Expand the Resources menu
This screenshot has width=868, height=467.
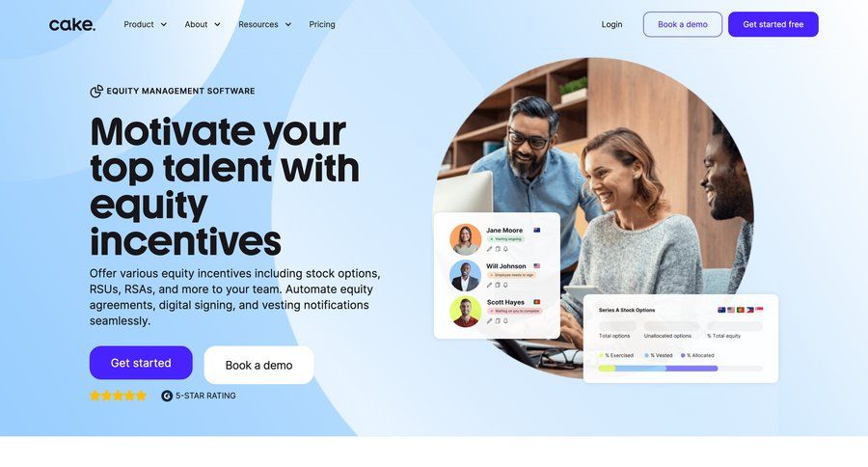coord(264,24)
